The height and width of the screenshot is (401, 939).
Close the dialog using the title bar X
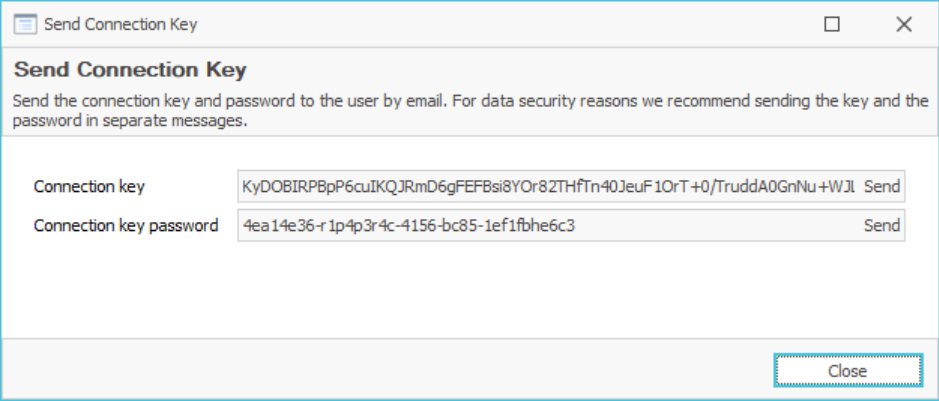coord(904,25)
